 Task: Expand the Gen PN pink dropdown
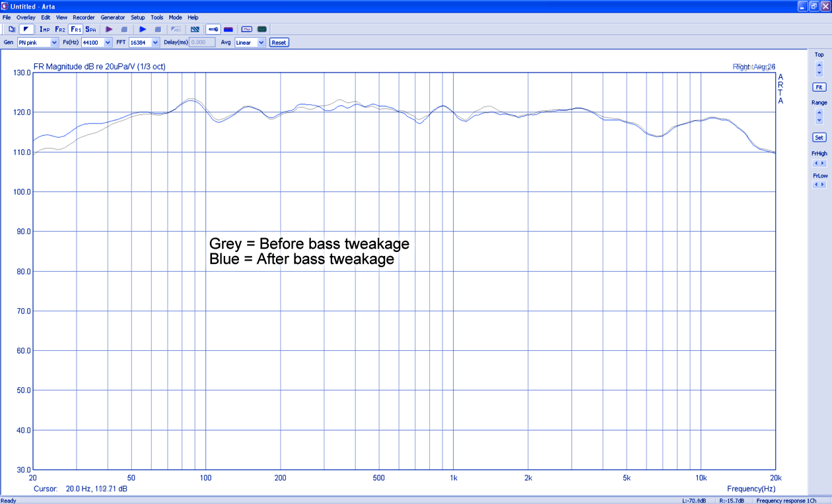(x=55, y=42)
